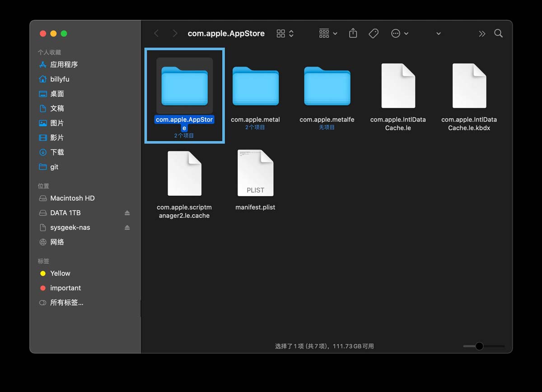This screenshot has width=542, height=392.
Task: Eject the sysgeek-nas volume
Action: click(127, 227)
